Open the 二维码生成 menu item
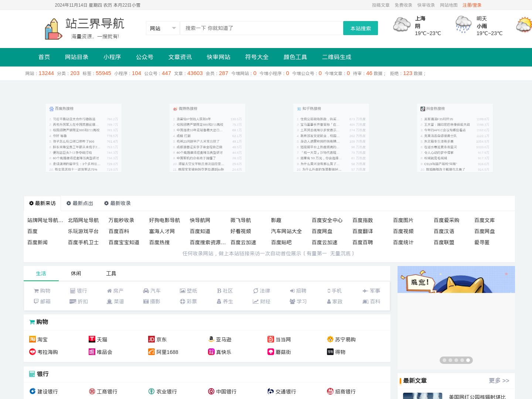 [x=337, y=57]
